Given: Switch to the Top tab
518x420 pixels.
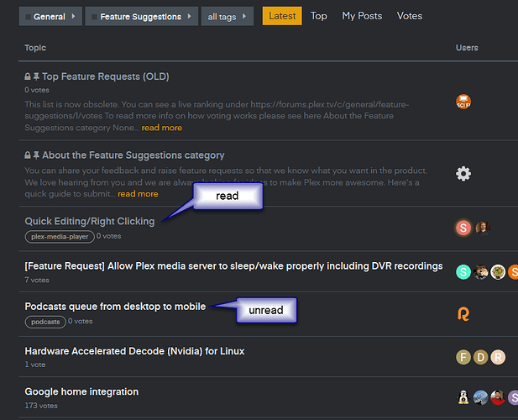Looking at the screenshot, I should 318,16.
